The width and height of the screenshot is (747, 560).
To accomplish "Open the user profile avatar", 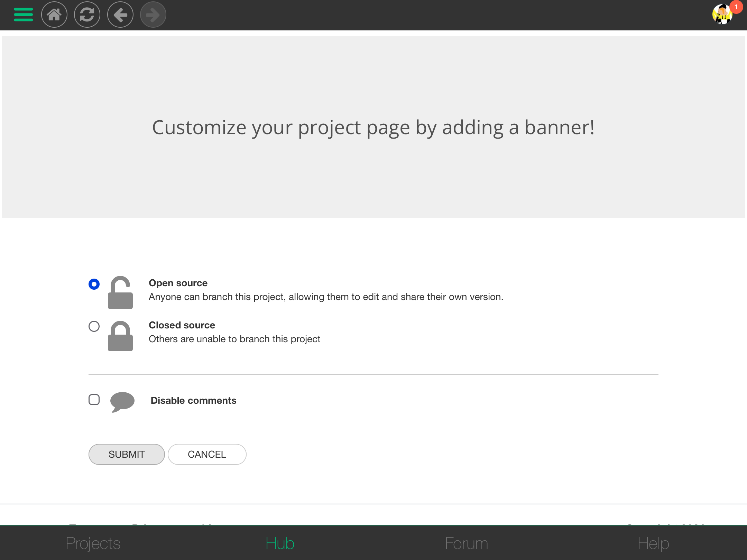I will pos(722,15).
